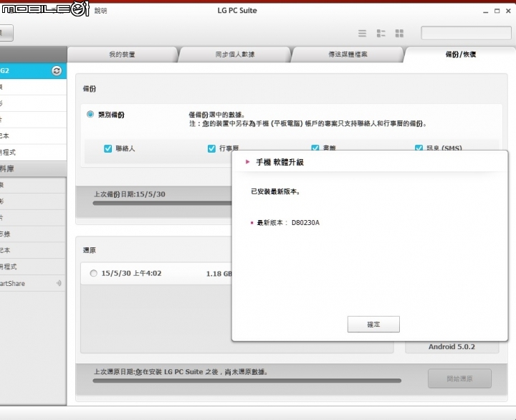
Task: Confirm dialog with 確定 button
Action: 373,324
